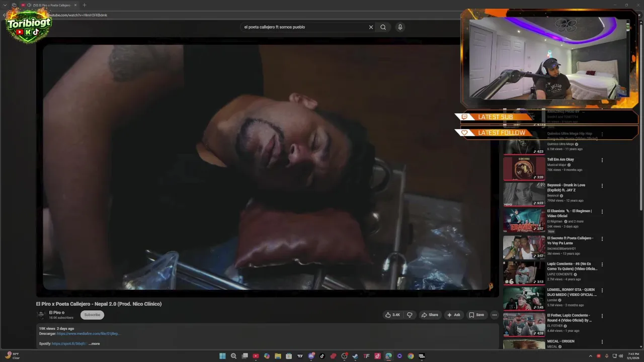Open options menu for Vo Voy Pa Lante

coord(602,239)
